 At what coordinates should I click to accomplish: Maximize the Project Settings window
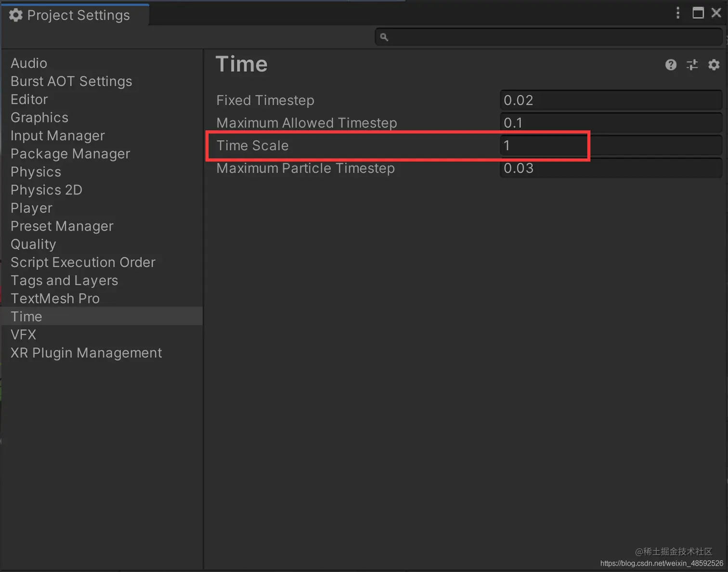[x=698, y=13]
